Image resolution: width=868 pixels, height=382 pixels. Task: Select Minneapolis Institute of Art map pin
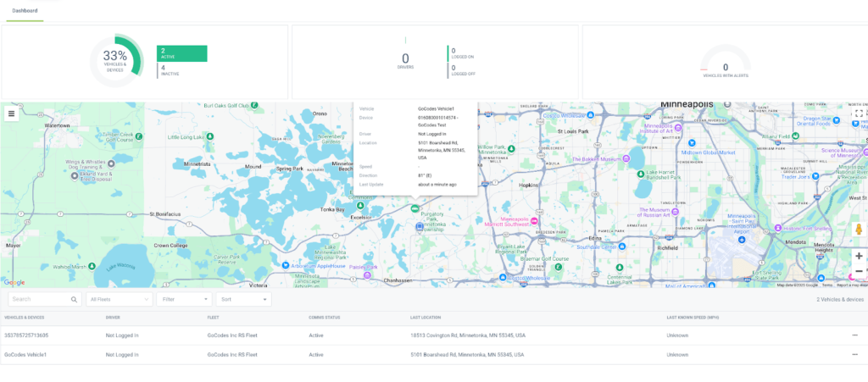pos(677,128)
